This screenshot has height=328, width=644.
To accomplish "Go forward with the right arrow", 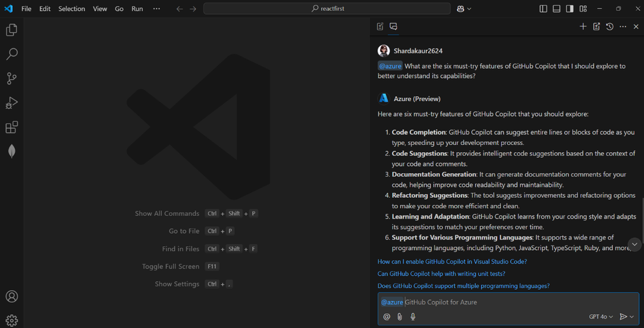I will 193,8.
